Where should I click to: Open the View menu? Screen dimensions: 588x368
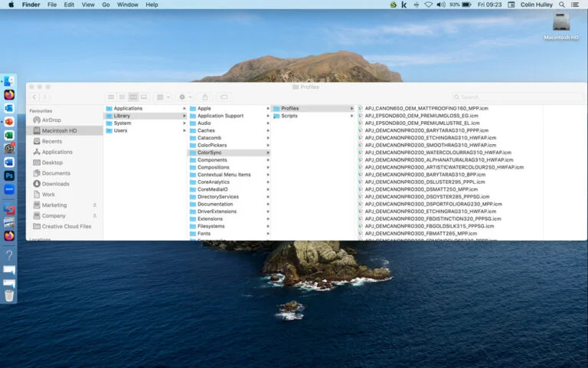tap(88, 5)
